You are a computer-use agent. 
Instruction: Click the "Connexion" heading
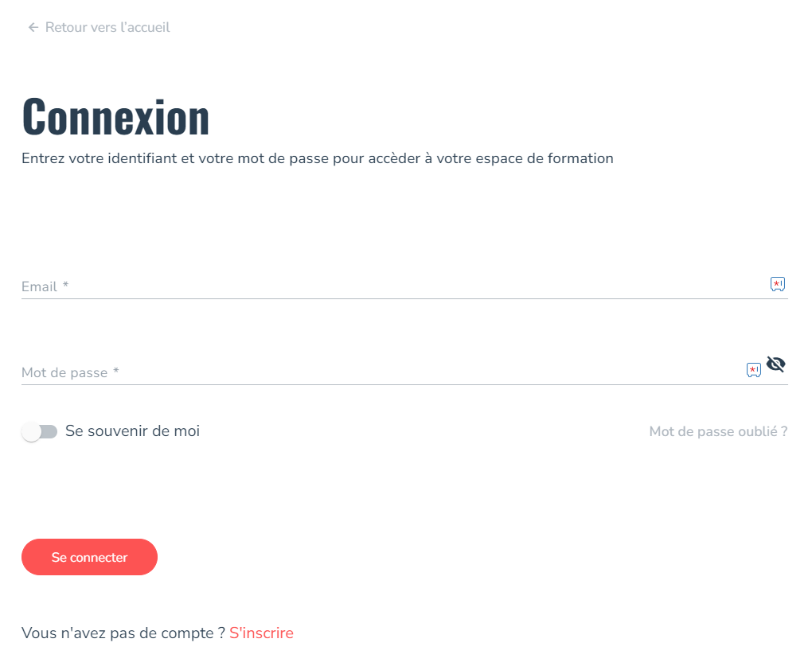click(x=116, y=117)
